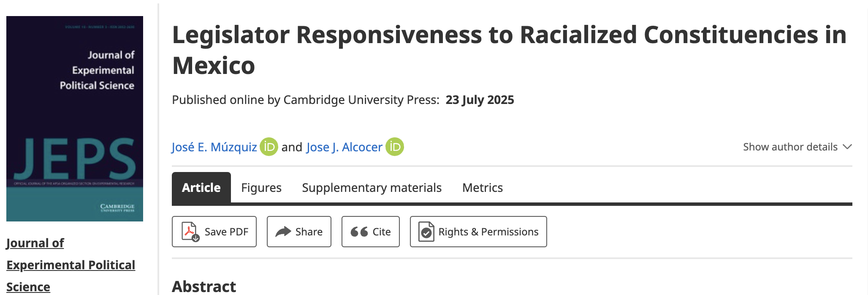Click the quotation marks Cite icon
Screen dimensions: 868x295
click(x=359, y=232)
